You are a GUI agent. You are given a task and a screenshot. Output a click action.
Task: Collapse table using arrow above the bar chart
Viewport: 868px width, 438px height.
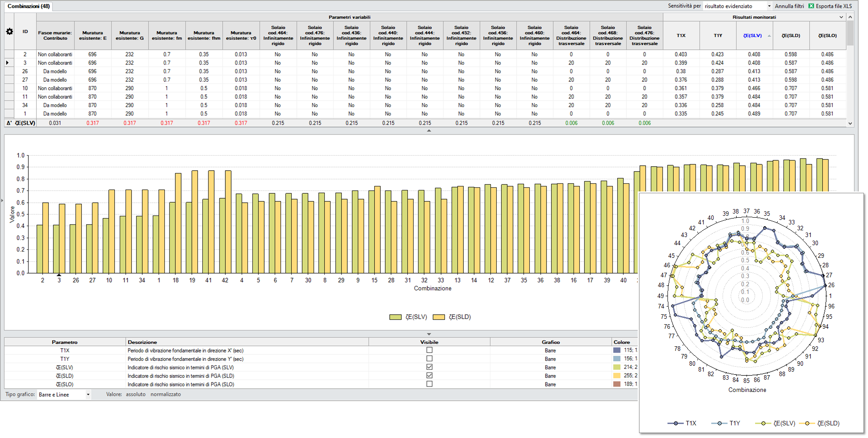click(429, 130)
